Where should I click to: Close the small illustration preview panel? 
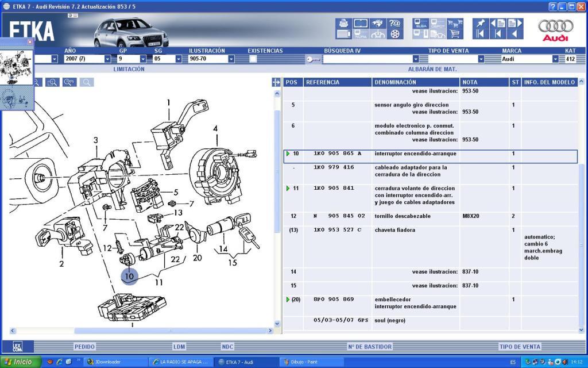click(30, 42)
